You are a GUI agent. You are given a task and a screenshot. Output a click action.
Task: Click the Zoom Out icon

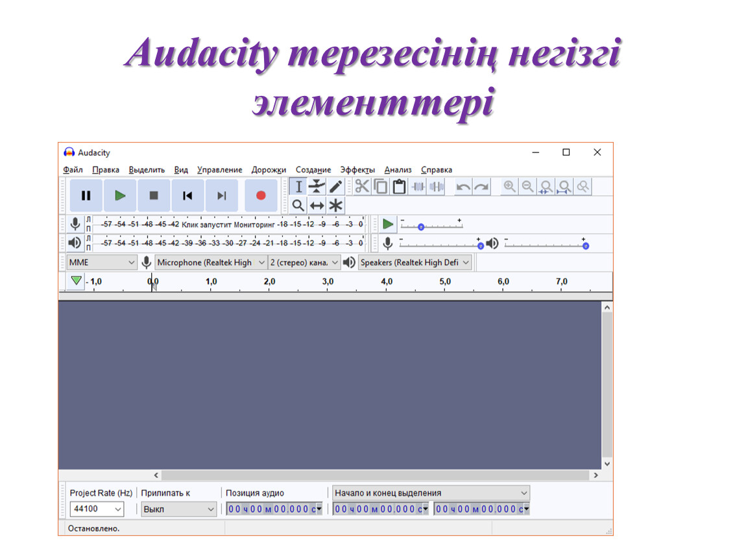point(527,187)
